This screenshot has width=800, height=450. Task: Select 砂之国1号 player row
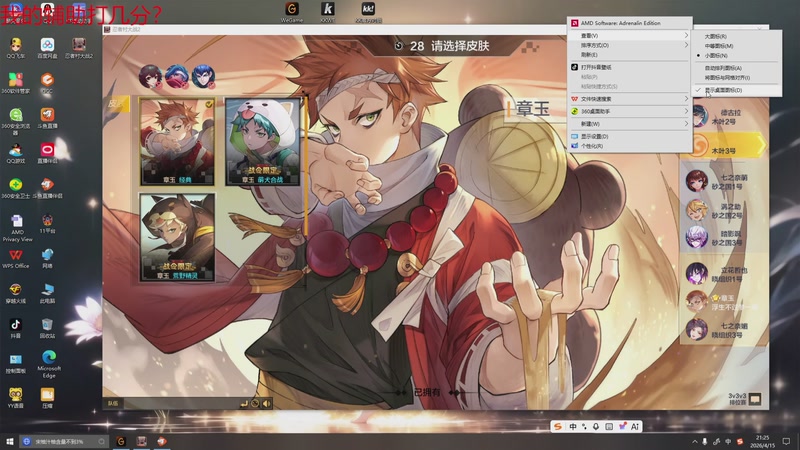[x=724, y=182]
